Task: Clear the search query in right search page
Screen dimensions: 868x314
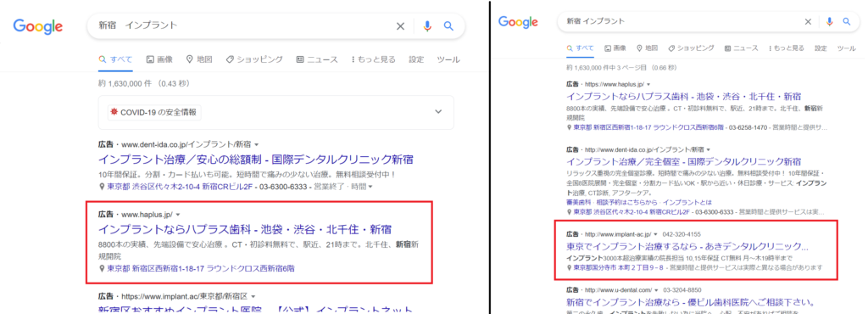Action: (x=808, y=21)
